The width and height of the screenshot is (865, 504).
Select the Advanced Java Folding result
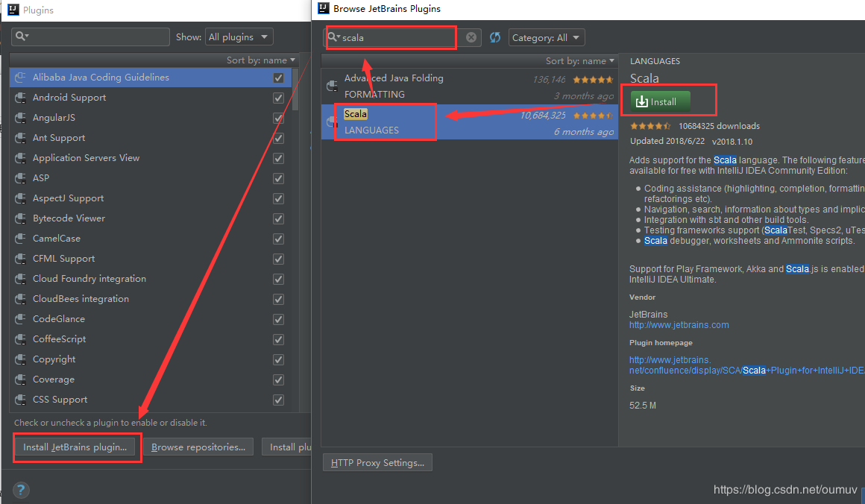point(470,86)
